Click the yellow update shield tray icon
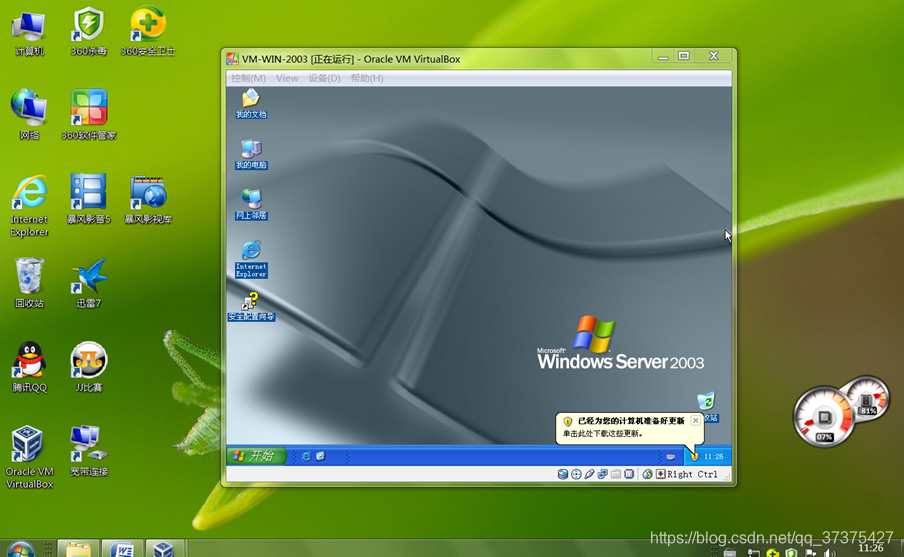The image size is (904, 557). pyautogui.click(x=694, y=456)
